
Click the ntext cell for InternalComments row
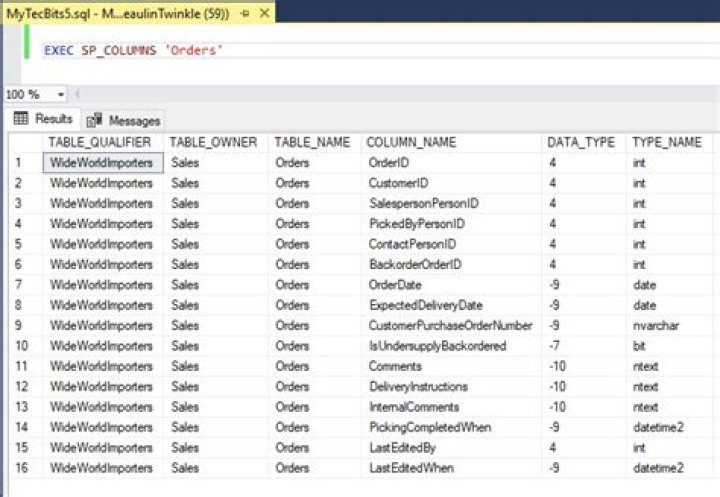pyautogui.click(x=669, y=407)
